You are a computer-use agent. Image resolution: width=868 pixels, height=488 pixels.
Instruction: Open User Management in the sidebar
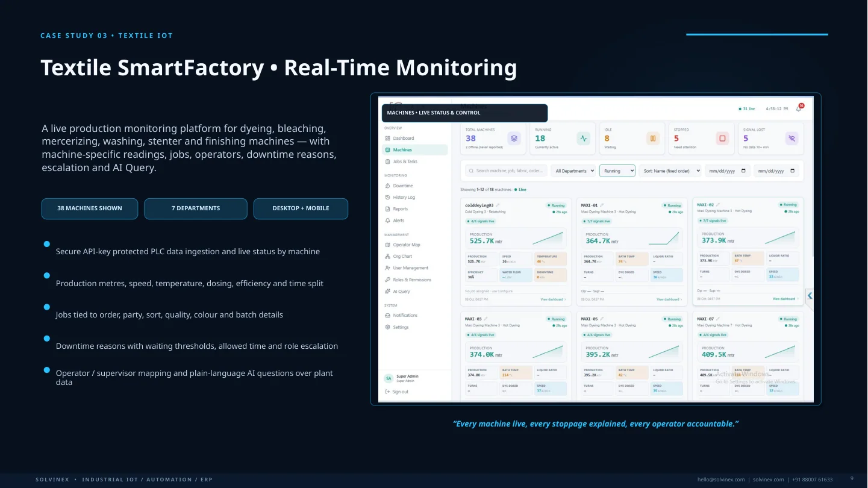click(x=416, y=268)
